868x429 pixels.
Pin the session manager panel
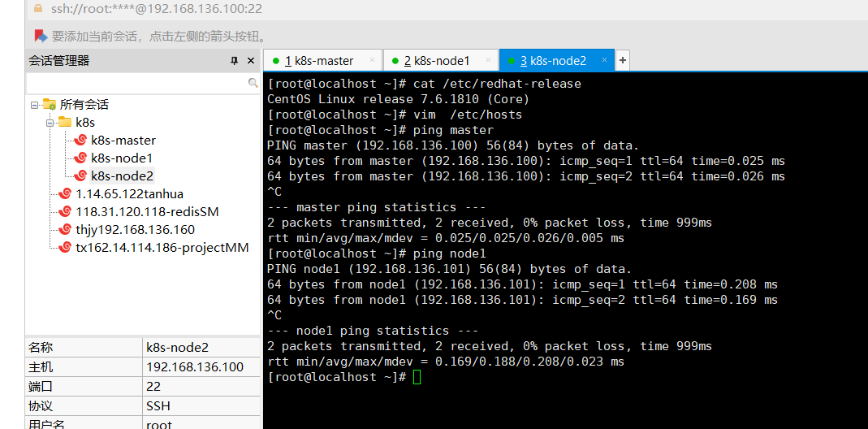[x=234, y=61]
